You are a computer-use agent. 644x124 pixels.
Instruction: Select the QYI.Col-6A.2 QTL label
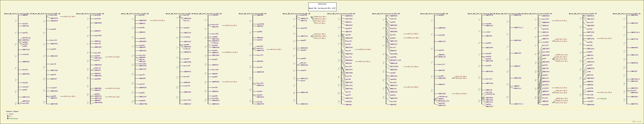461,94
